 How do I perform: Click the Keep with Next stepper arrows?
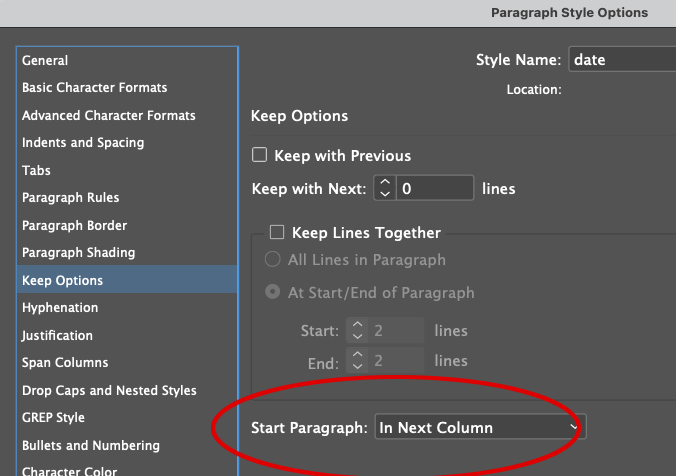pos(385,188)
